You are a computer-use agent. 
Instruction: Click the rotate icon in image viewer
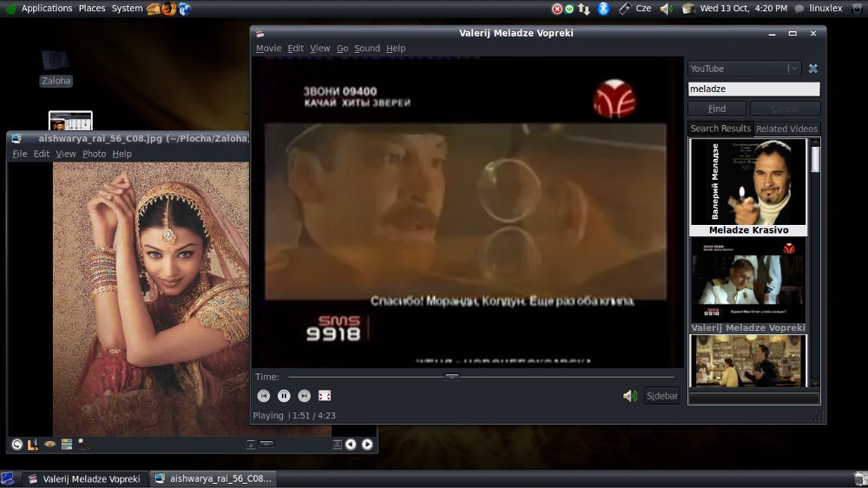click(17, 445)
